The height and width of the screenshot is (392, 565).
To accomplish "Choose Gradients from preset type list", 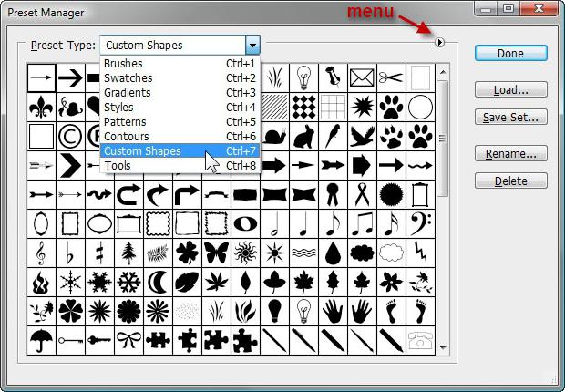I will click(x=180, y=93).
